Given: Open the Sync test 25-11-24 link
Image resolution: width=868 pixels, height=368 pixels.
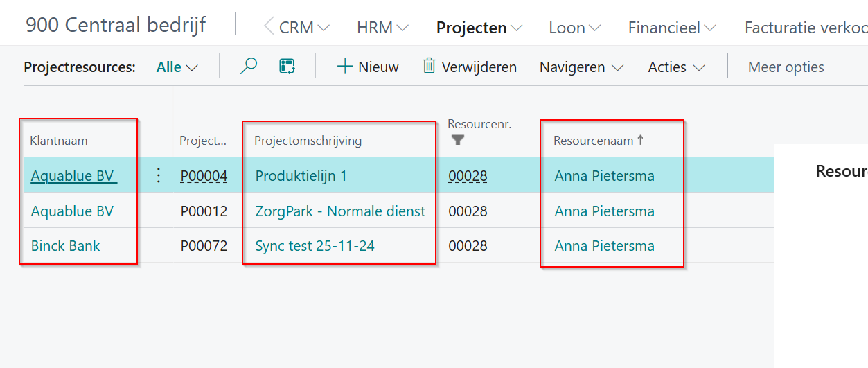Looking at the screenshot, I should tap(315, 246).
